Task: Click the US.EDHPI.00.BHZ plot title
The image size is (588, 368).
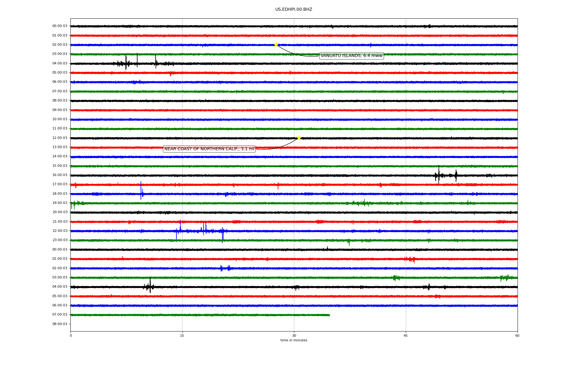Action: pos(293,10)
